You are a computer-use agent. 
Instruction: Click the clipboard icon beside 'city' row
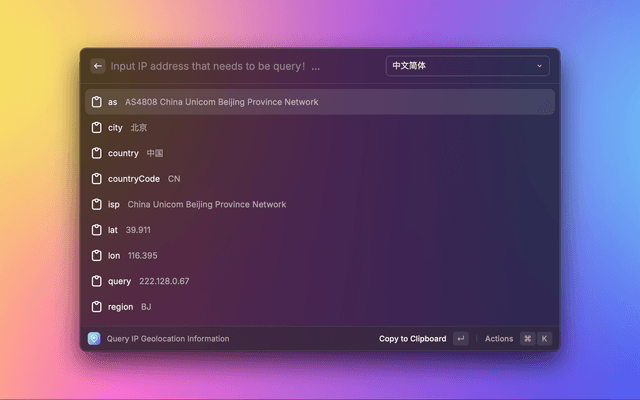97,128
